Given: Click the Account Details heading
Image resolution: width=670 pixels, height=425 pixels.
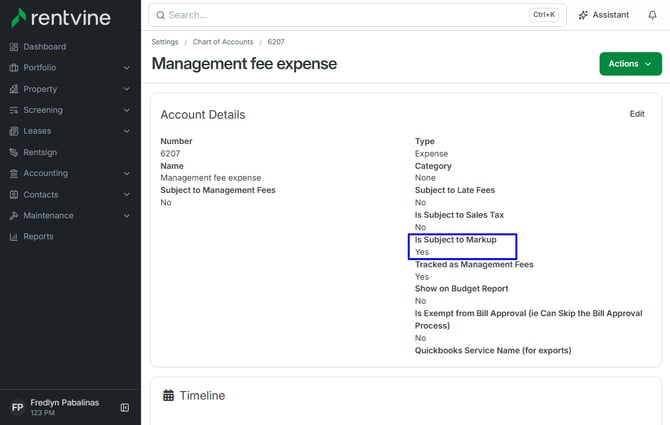Looking at the screenshot, I should [203, 114].
